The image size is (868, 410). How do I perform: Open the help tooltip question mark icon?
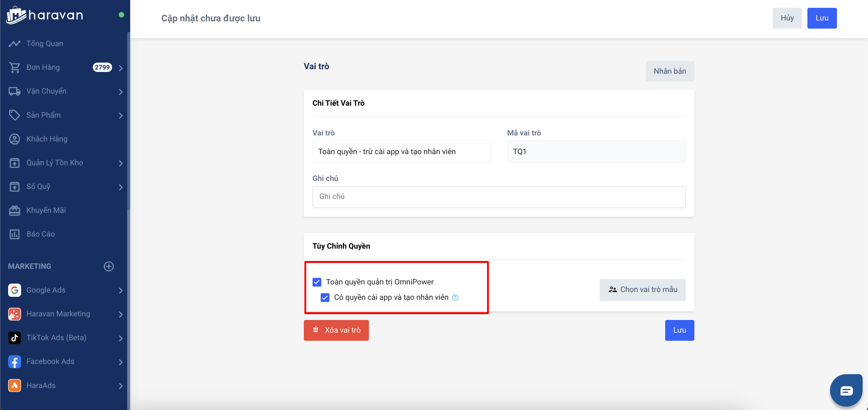click(x=455, y=298)
